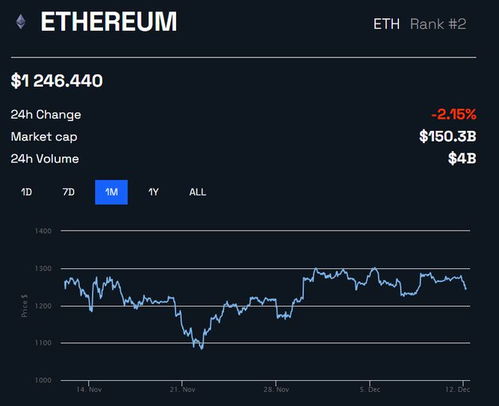Click the 28. Nov axis marker
This screenshot has width=499, height=406.
point(276,389)
